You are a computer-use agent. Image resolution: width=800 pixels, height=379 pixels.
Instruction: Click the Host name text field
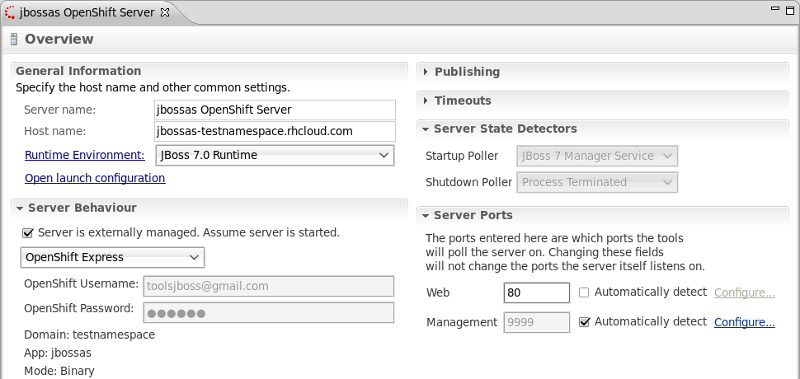(x=275, y=131)
